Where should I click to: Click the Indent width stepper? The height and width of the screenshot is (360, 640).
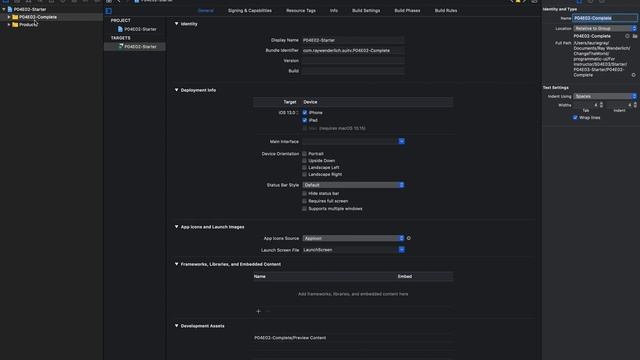point(635,105)
